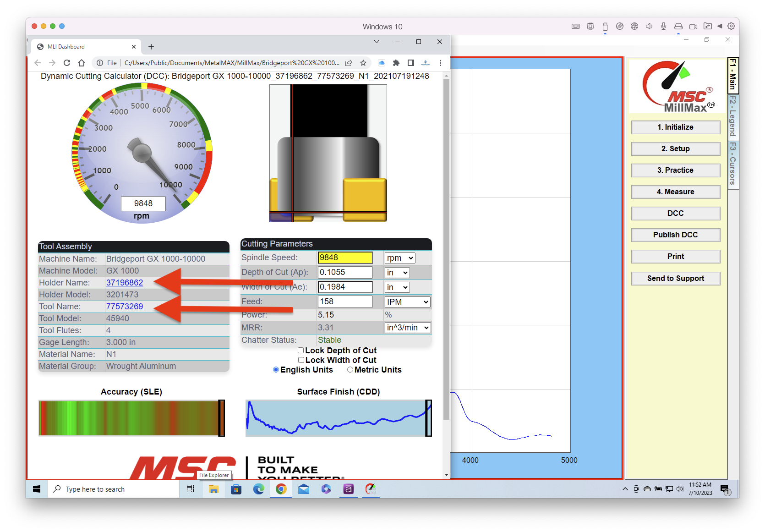Open the VM settings gear icon
This screenshot has height=532, width=765.
click(x=731, y=26)
